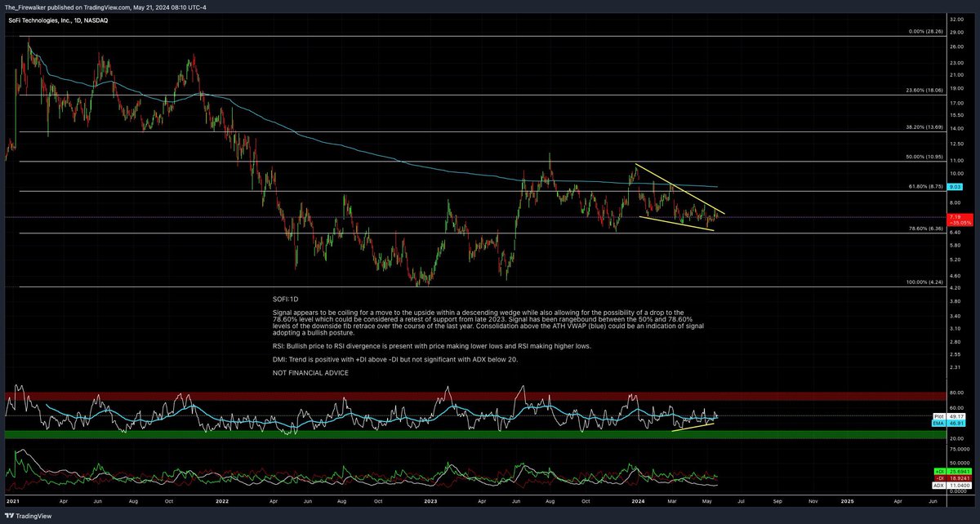Viewport: 980px width, 524px height.
Task: Click the 12.50 price axis label
Action: point(958,145)
